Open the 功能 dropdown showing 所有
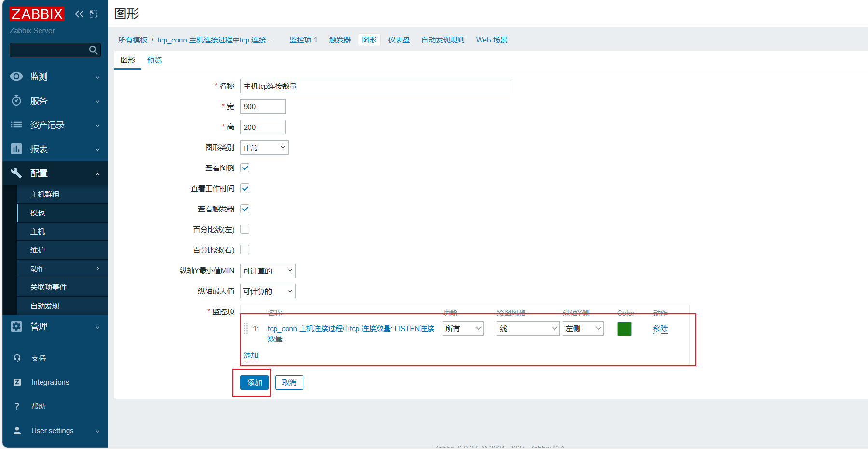This screenshot has width=868, height=449. pyautogui.click(x=463, y=328)
